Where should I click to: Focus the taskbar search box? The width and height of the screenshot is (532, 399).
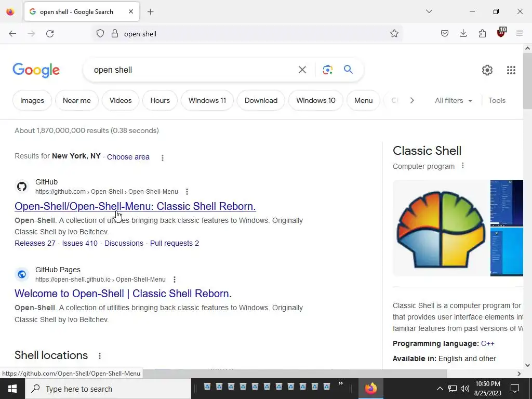pos(108,389)
